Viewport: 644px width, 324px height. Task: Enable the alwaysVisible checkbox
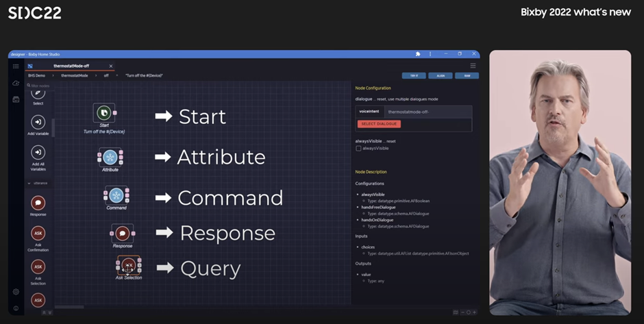[358, 149]
